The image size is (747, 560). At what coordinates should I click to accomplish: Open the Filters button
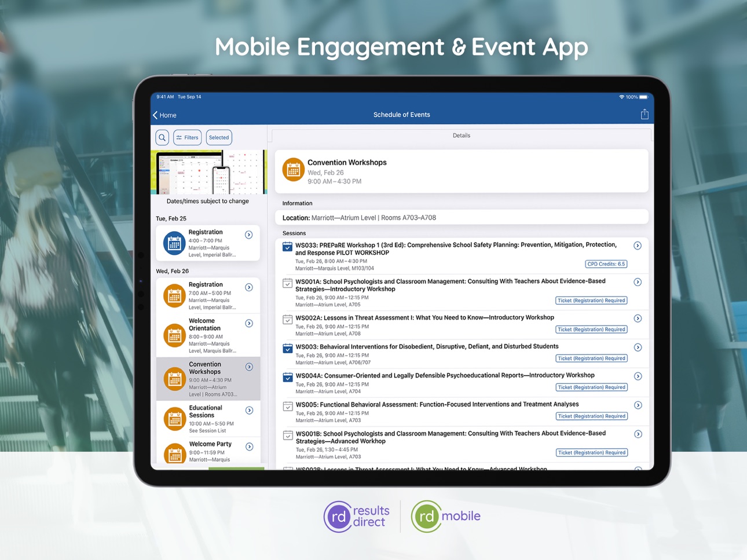(188, 137)
